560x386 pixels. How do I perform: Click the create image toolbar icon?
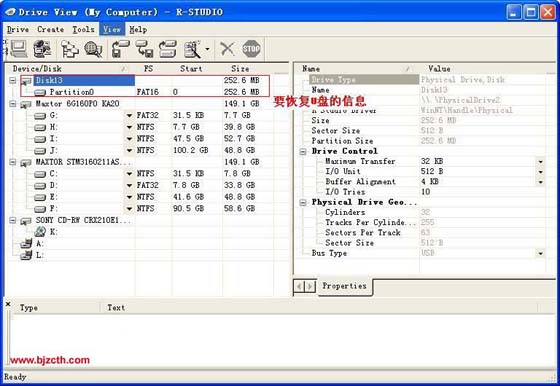click(144, 49)
